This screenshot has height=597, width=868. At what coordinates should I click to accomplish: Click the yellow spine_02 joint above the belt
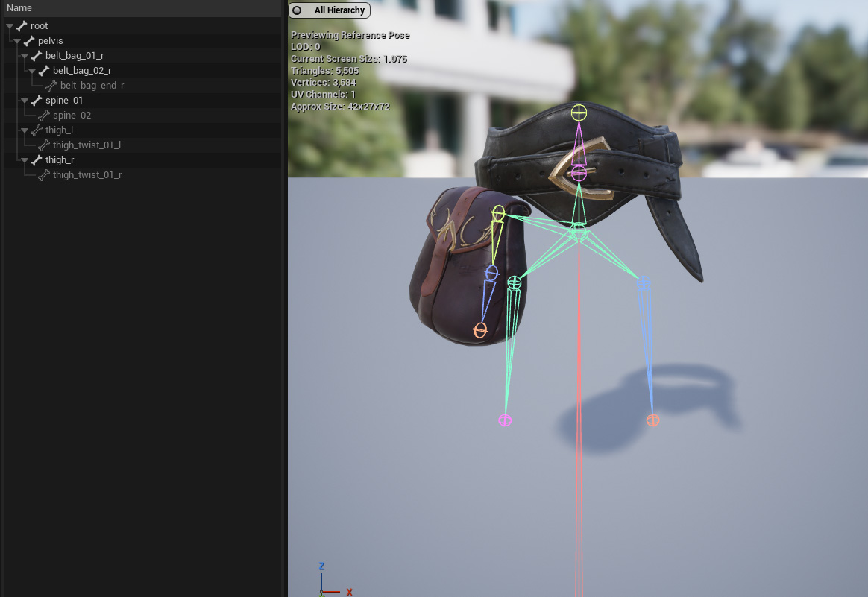[x=579, y=113]
